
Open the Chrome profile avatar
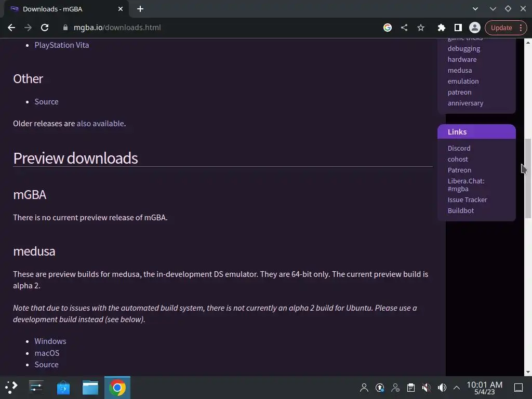(x=475, y=28)
